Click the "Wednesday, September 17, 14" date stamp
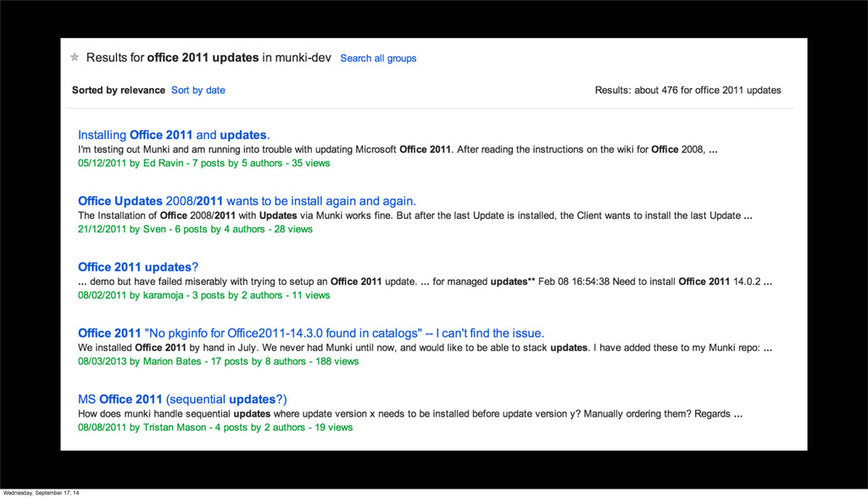This screenshot has width=868, height=498. pyautogui.click(x=42, y=493)
